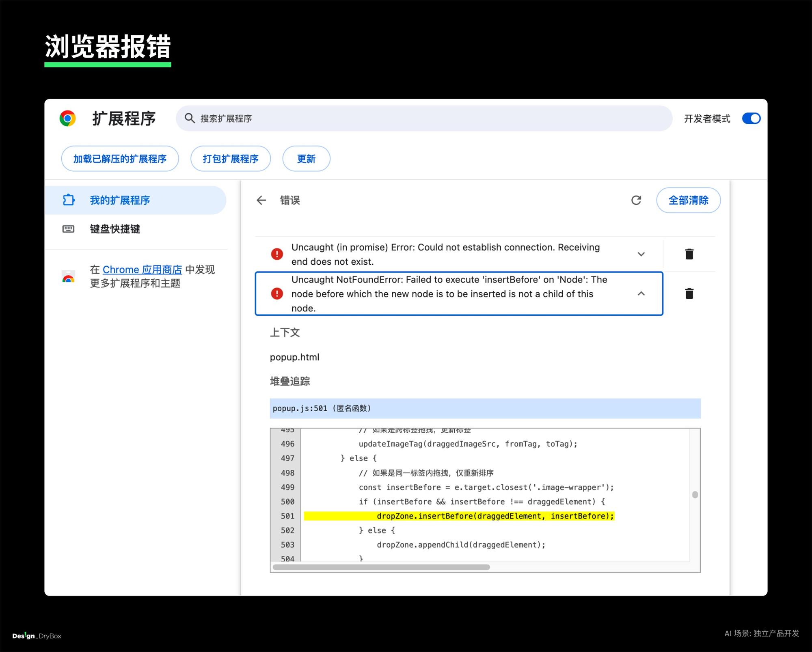Screen dimensions: 812x652
Task: Open 我的扩展程序 sidebar item
Action: click(x=120, y=200)
